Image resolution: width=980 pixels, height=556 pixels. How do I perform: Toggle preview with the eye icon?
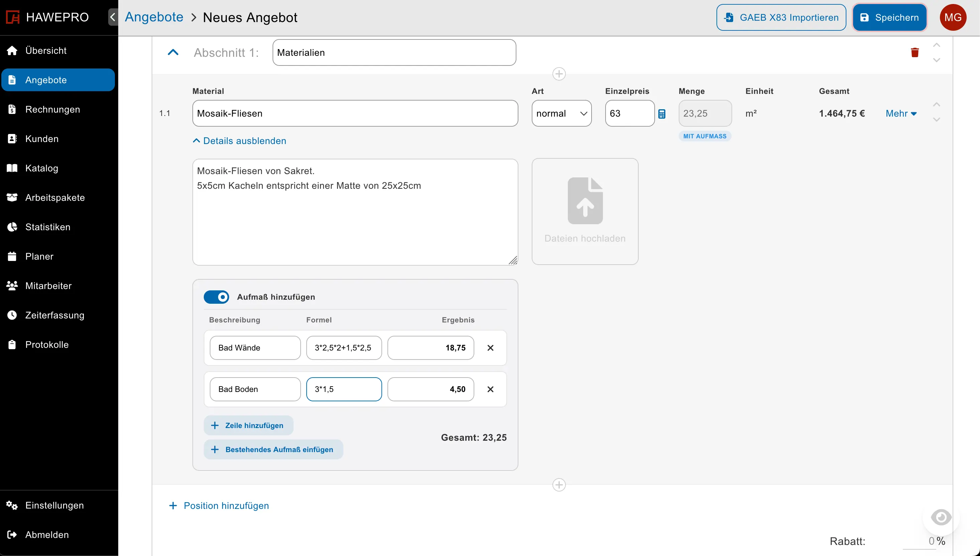coord(941,518)
